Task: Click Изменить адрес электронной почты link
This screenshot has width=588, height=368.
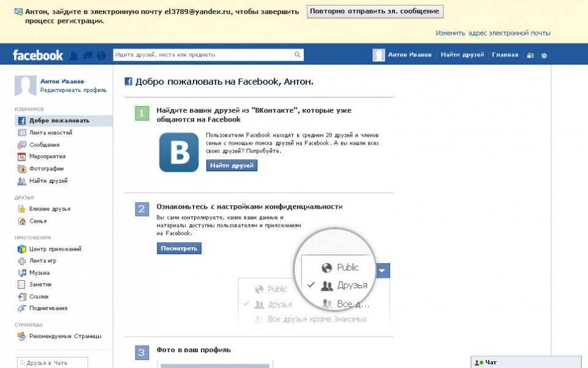Action: point(492,33)
